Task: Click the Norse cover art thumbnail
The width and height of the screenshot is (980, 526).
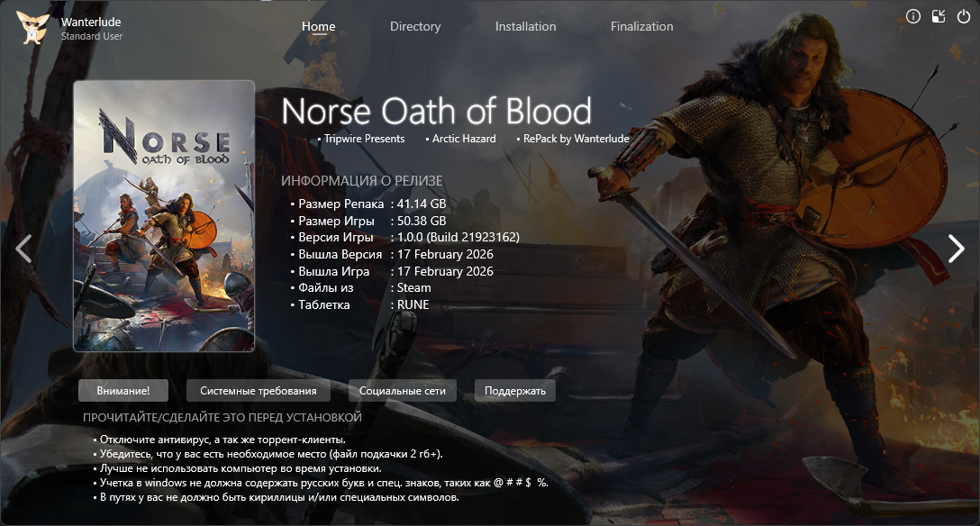Action: [164, 216]
